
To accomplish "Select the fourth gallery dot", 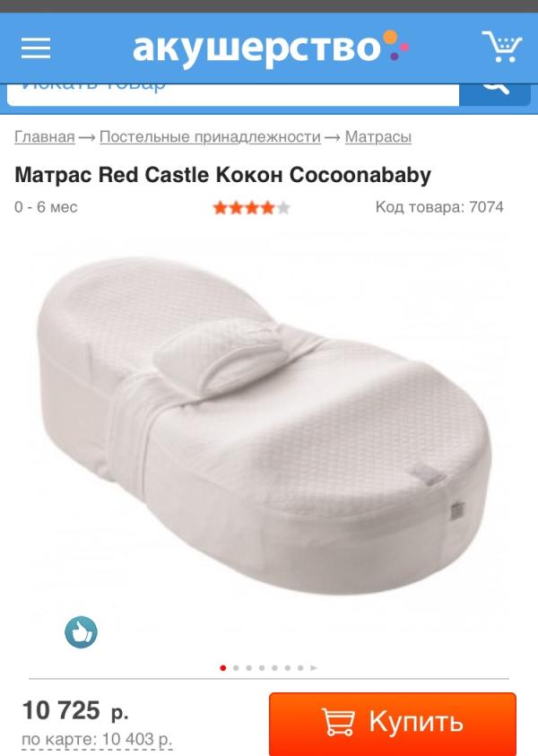I will (x=262, y=668).
